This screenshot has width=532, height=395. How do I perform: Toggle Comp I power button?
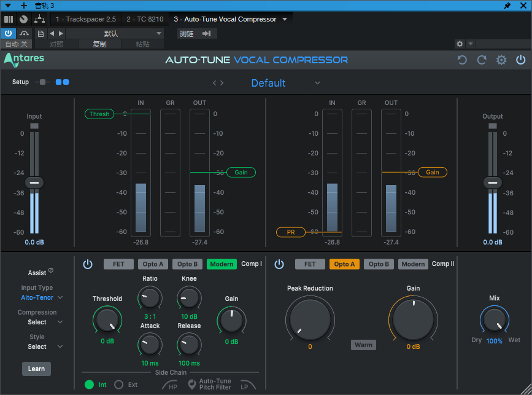tap(88, 264)
